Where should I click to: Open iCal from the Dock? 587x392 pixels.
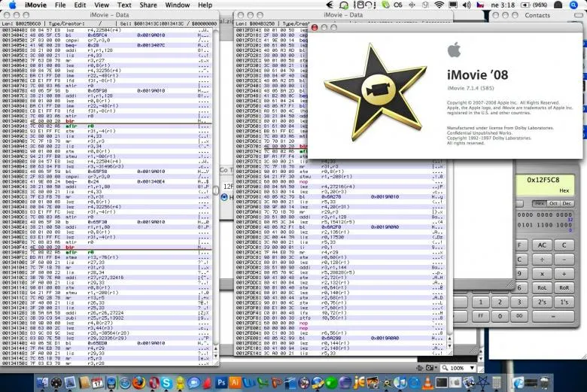(97, 382)
